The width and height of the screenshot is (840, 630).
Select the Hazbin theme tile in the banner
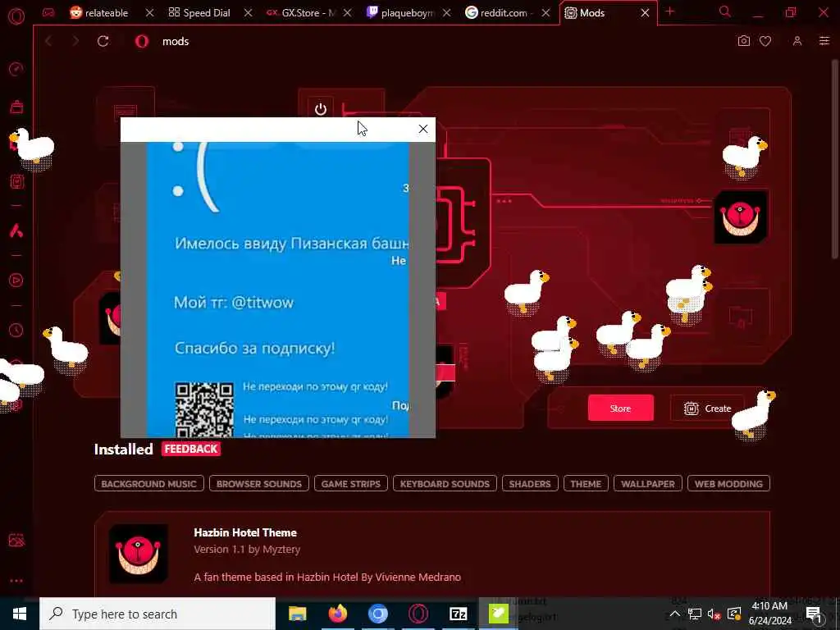(741, 217)
